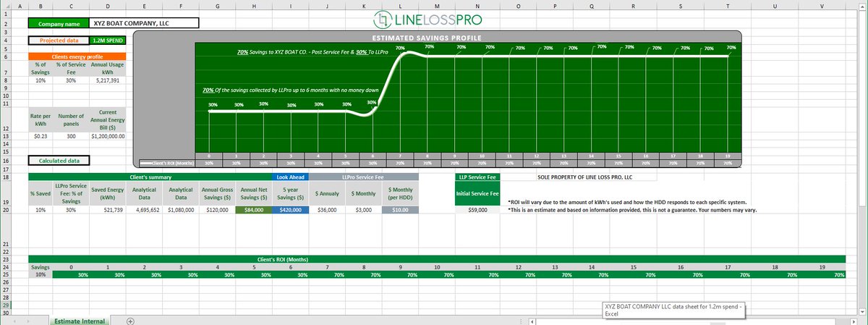The width and height of the screenshot is (868, 325).
Task: Select the $1,080,000 analytical data cell
Action: coord(180,210)
